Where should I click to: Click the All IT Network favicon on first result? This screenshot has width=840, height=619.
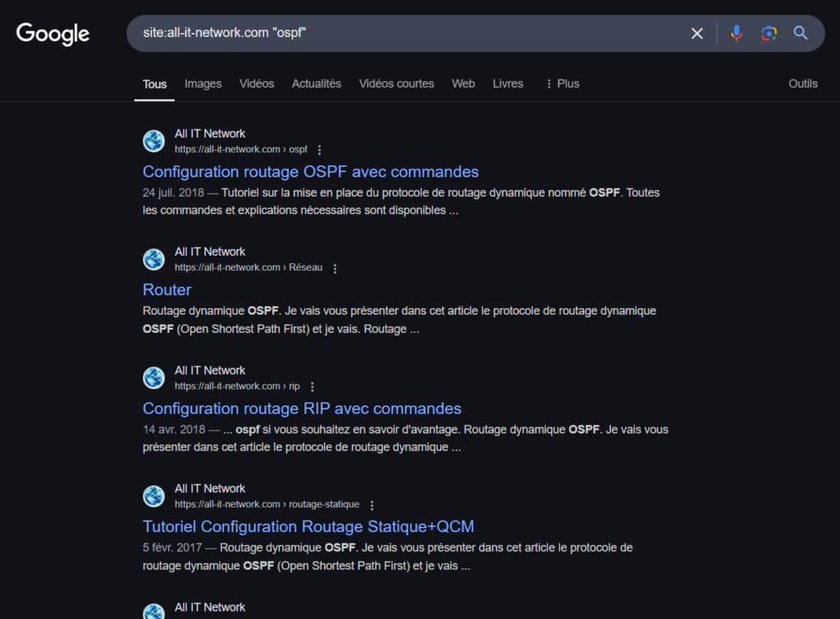point(153,141)
